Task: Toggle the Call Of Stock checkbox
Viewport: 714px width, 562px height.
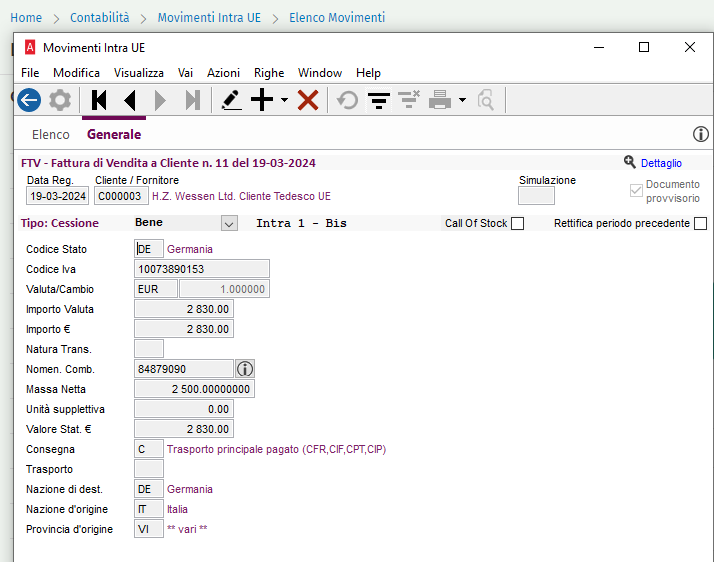Action: click(517, 224)
